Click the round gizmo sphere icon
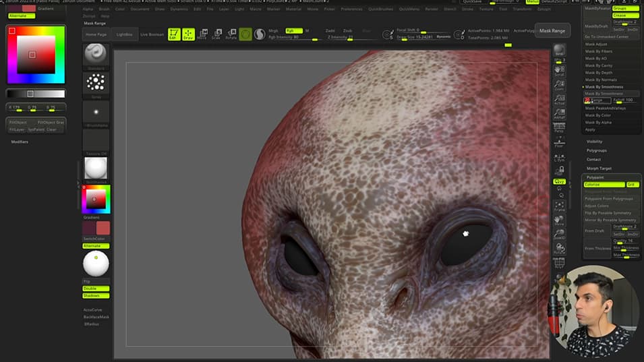The width and height of the screenshot is (644, 362). point(245,34)
